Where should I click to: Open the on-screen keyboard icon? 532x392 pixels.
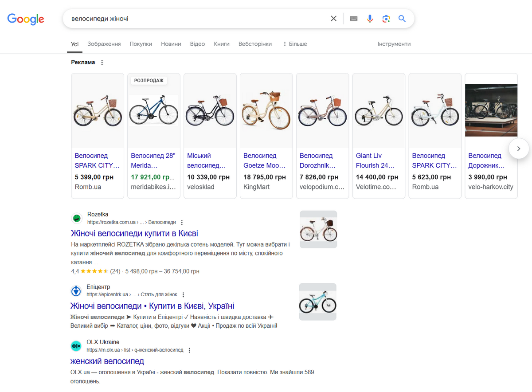pyautogui.click(x=353, y=19)
